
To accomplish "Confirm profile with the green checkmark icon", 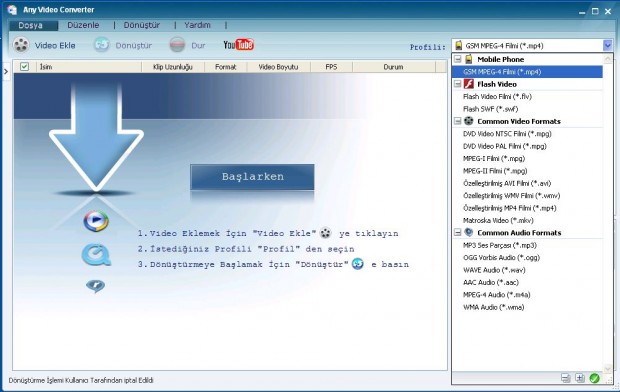I will point(594,378).
